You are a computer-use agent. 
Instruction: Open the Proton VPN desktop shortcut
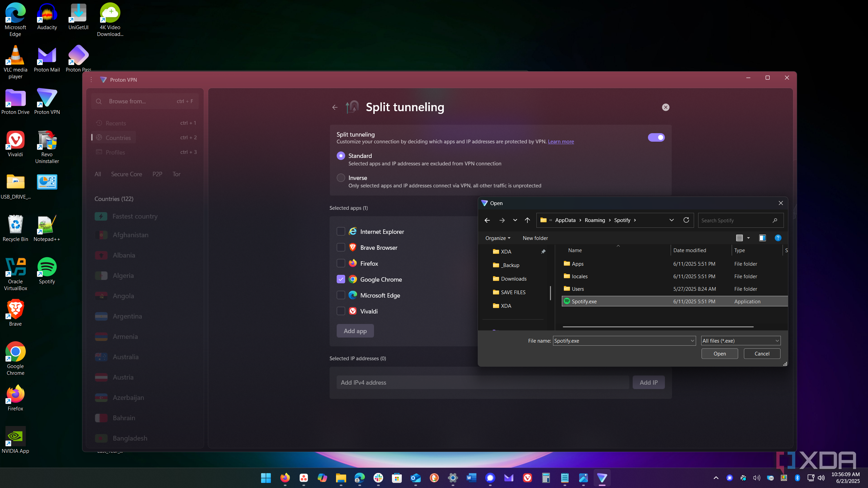click(47, 101)
